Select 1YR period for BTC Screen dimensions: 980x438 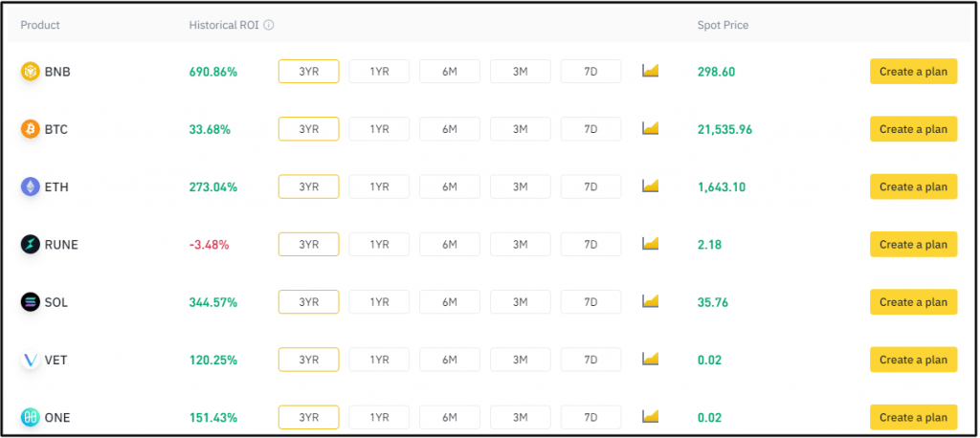[x=379, y=129]
